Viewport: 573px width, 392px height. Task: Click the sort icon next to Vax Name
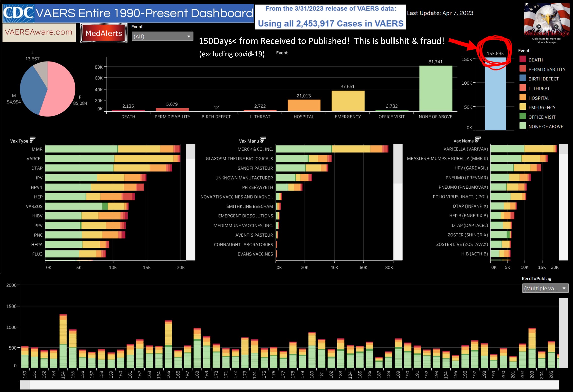(x=478, y=140)
